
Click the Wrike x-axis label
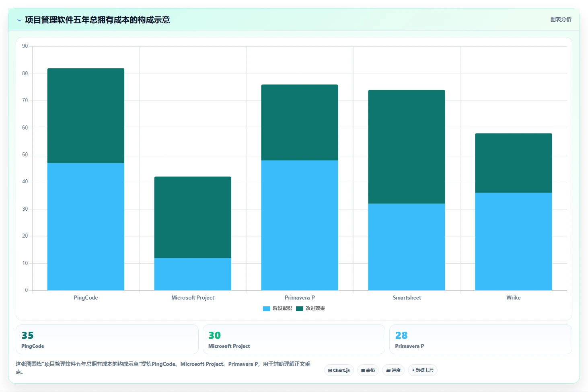point(514,298)
